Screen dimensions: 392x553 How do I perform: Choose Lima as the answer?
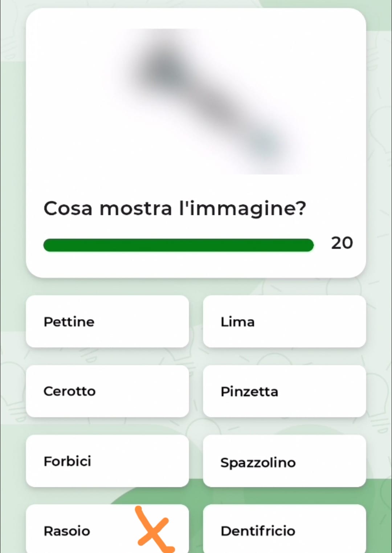[x=284, y=321]
